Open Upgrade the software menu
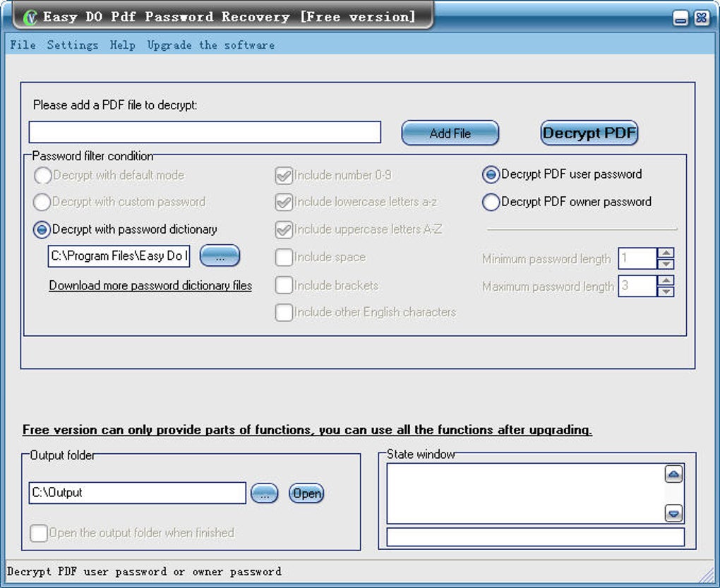720x588 pixels. [x=211, y=45]
